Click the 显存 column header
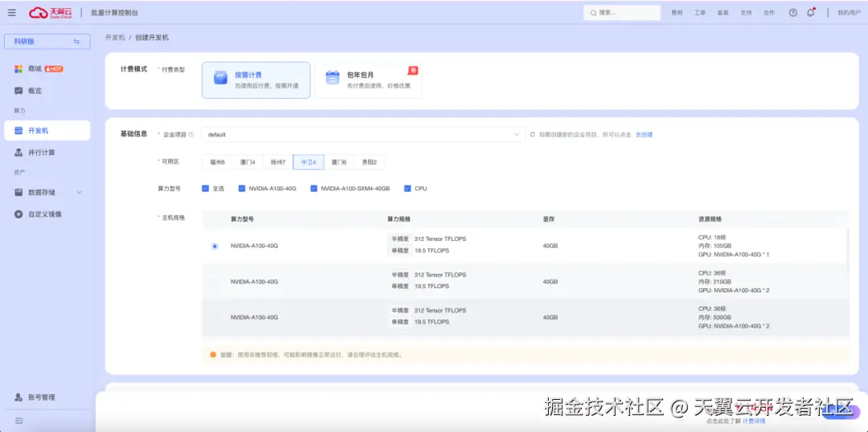 [x=549, y=219]
